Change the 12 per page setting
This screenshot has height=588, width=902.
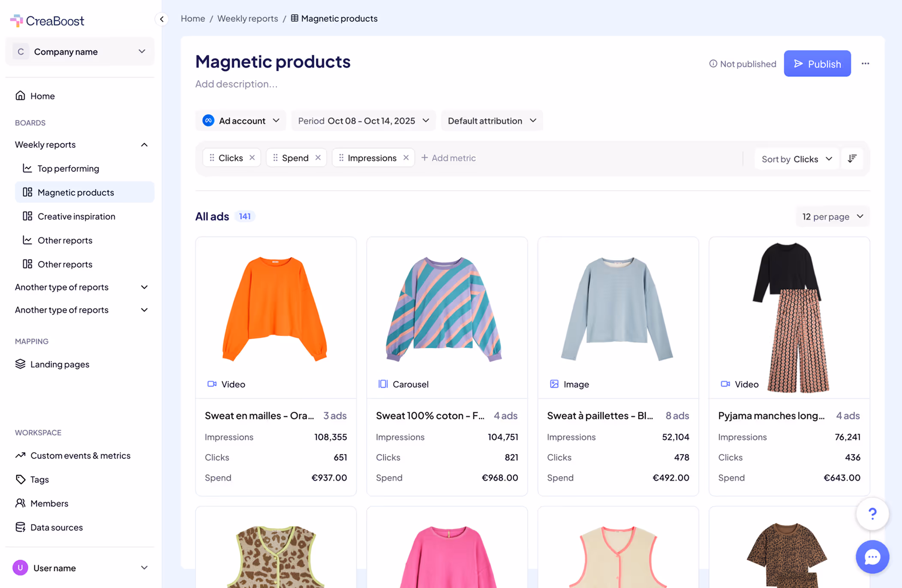(x=832, y=216)
